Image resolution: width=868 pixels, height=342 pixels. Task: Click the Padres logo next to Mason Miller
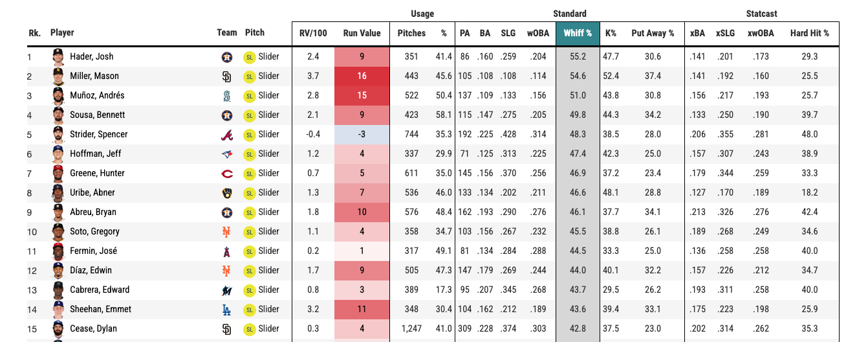226,76
